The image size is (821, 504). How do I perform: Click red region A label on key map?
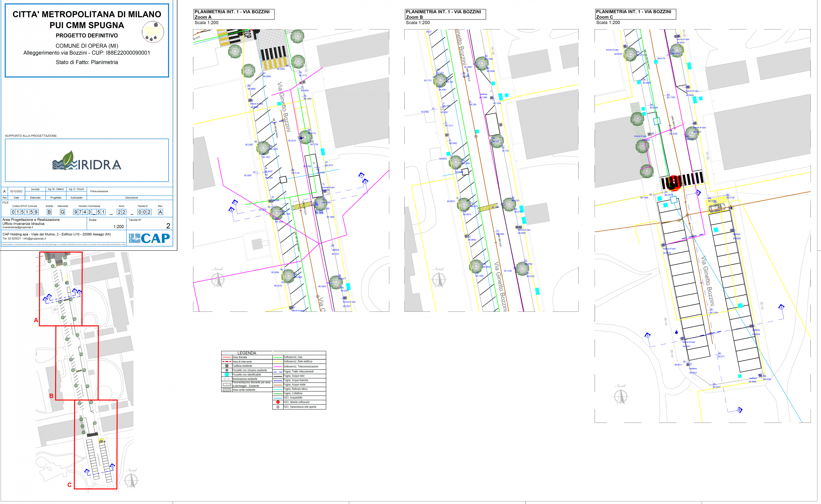[x=36, y=320]
